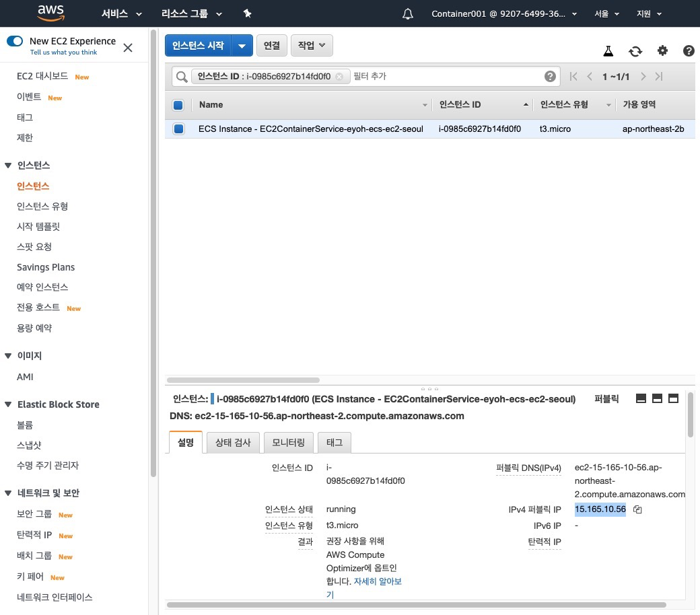Collapse the Elastic Block Store section
The height and width of the screenshot is (615, 700).
[8, 404]
